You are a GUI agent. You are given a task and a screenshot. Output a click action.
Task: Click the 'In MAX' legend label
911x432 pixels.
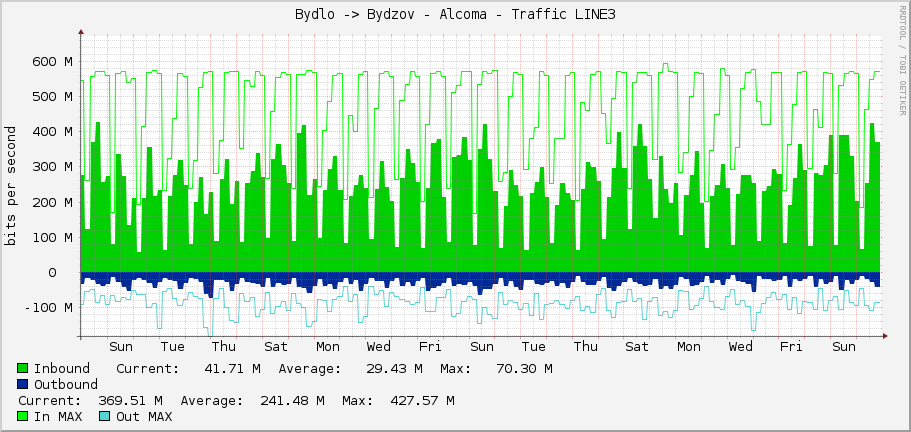click(58, 416)
